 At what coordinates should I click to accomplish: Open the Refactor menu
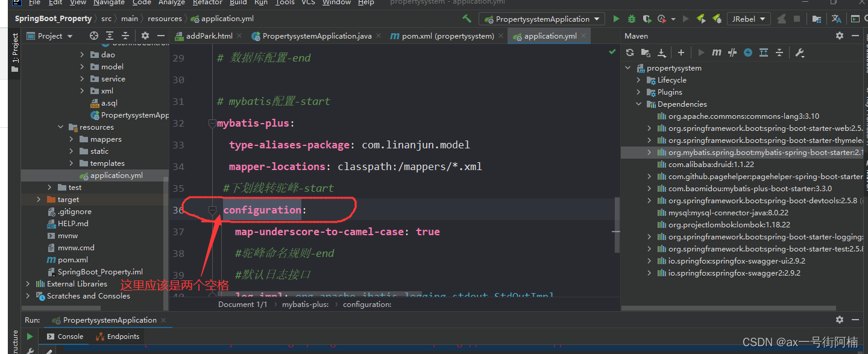point(207,2)
